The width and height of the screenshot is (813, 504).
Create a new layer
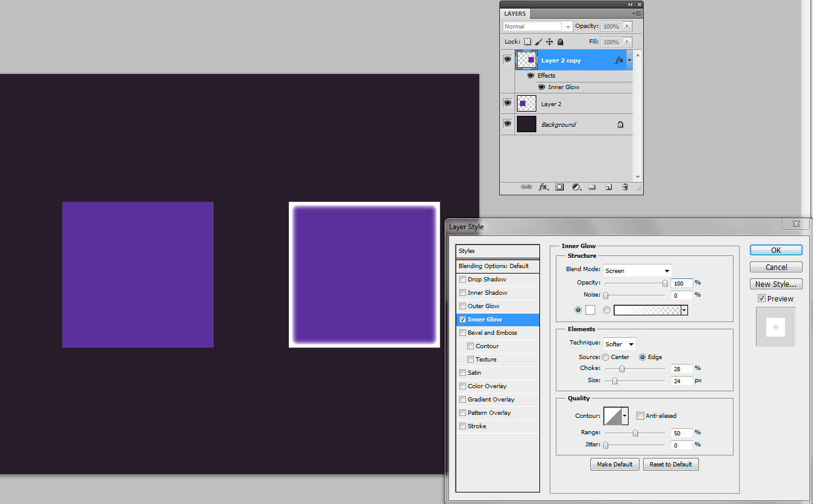pyautogui.click(x=608, y=187)
